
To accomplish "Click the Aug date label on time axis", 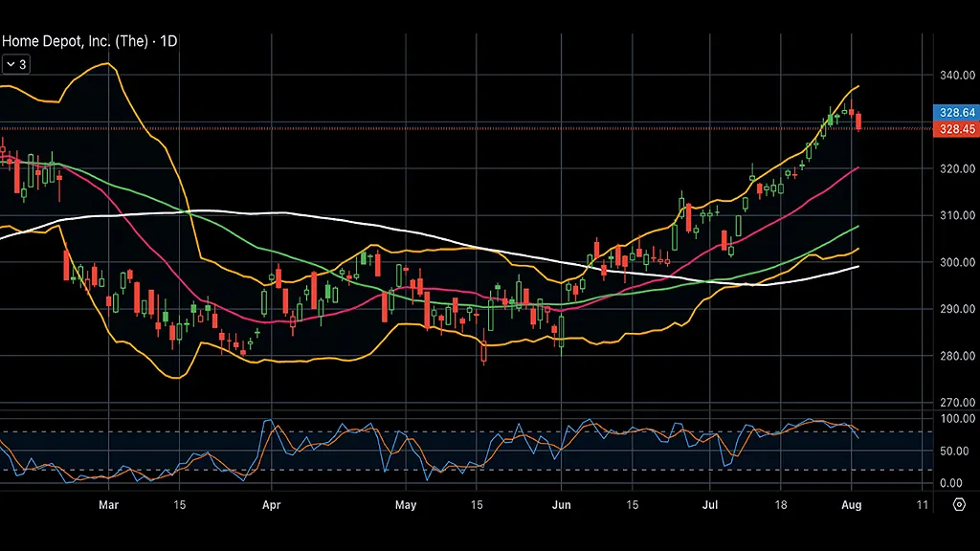I will 851,505.
